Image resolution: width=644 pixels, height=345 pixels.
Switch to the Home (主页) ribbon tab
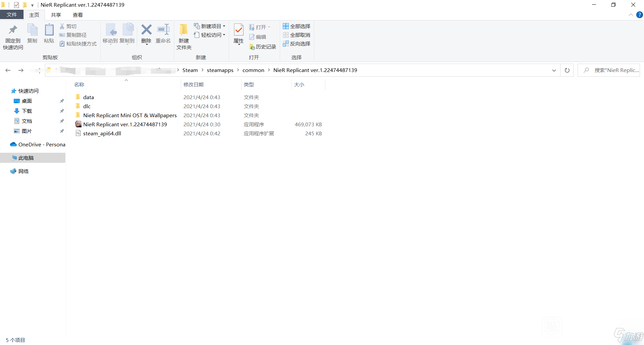coord(34,15)
